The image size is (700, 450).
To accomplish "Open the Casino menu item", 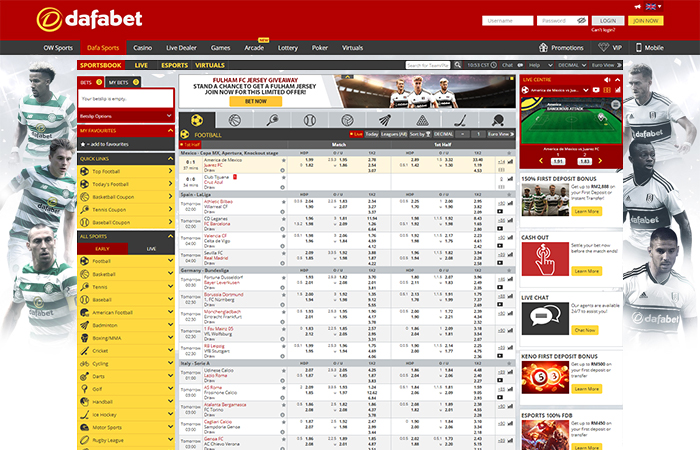I will [142, 48].
